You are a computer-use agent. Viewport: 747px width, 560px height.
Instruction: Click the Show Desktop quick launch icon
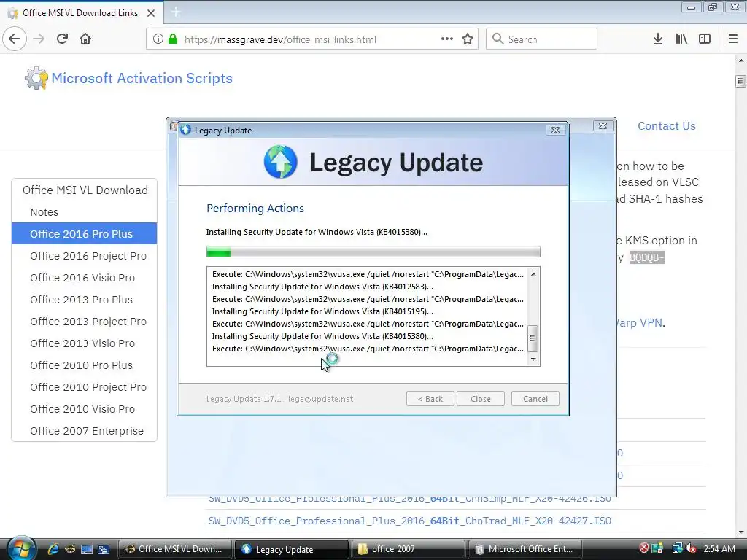point(87,549)
